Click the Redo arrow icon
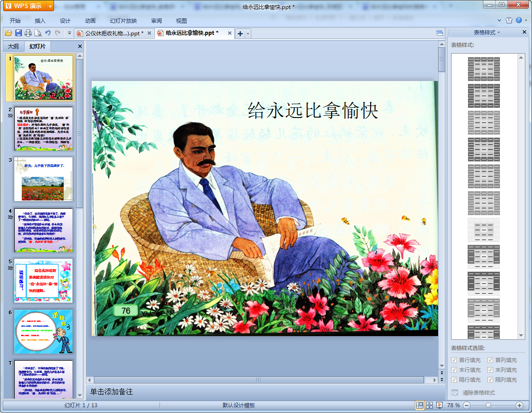 (58, 33)
